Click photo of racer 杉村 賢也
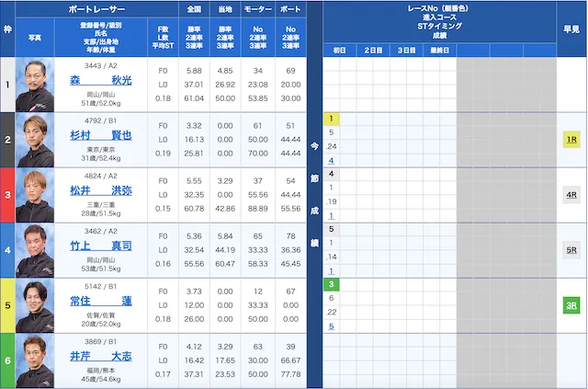Viewport: 588px width, 389px height. [35, 140]
